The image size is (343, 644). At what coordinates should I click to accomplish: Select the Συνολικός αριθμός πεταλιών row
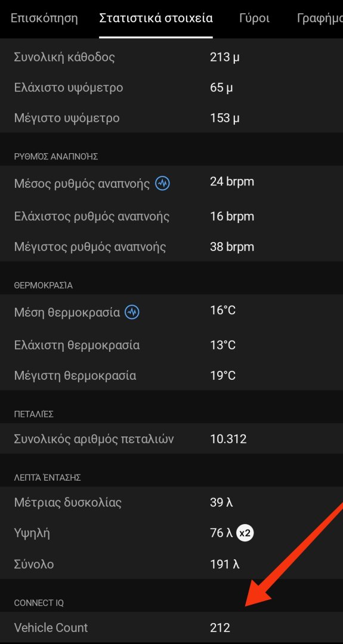pos(171,439)
